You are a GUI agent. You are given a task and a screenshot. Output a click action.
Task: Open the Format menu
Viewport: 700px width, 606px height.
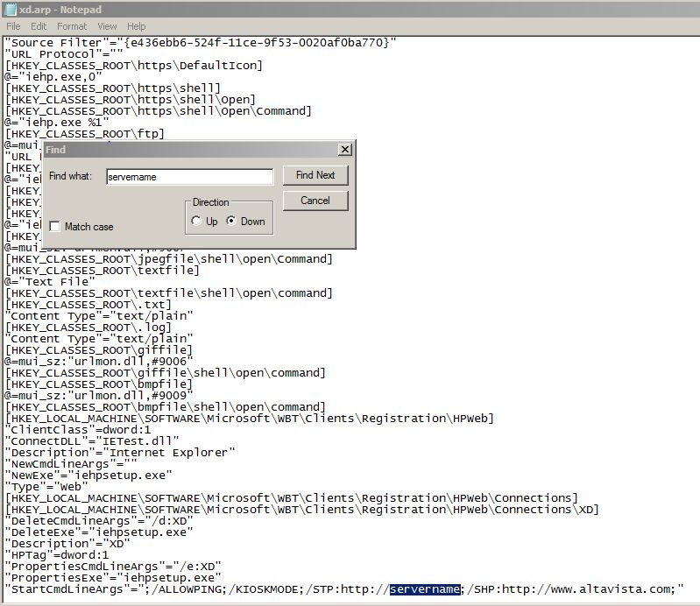pos(72,26)
